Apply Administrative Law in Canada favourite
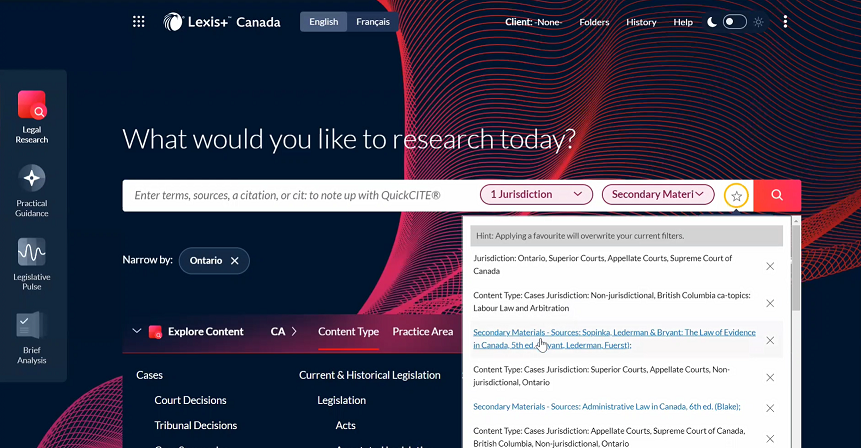 tap(607, 407)
